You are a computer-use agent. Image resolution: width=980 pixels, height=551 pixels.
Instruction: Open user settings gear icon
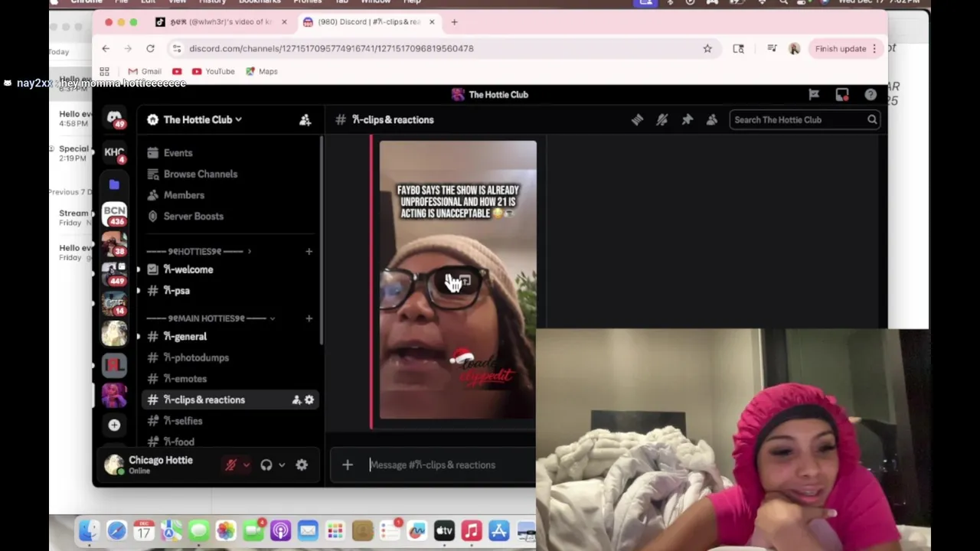[x=302, y=465]
